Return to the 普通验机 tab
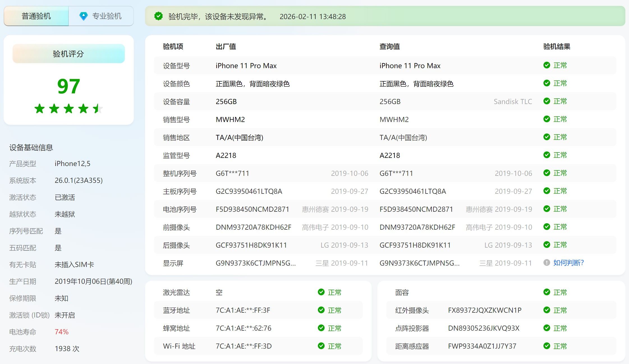The height and width of the screenshot is (364, 629). [36, 16]
